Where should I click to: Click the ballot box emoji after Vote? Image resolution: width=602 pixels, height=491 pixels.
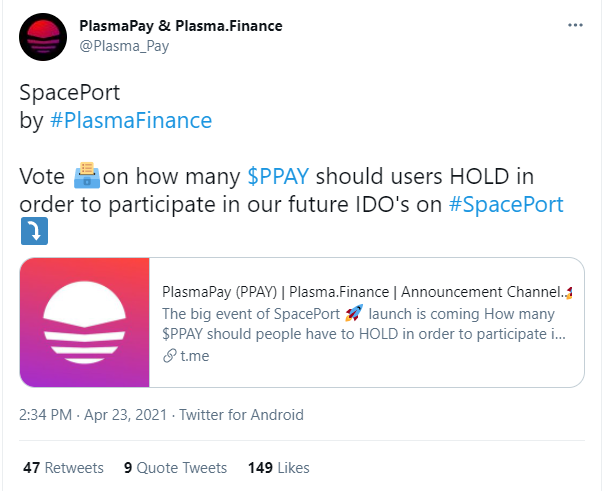(87, 175)
